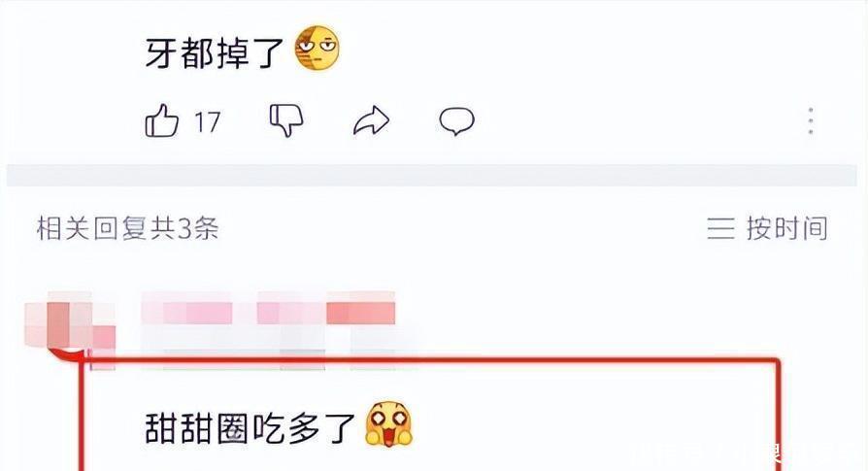
Task: Select the comment text 牙都掉了
Action: click(215, 53)
